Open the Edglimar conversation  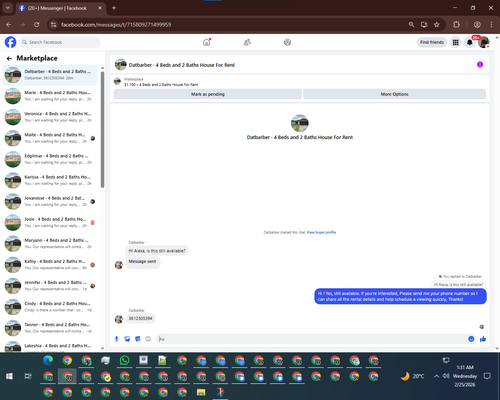click(x=50, y=159)
